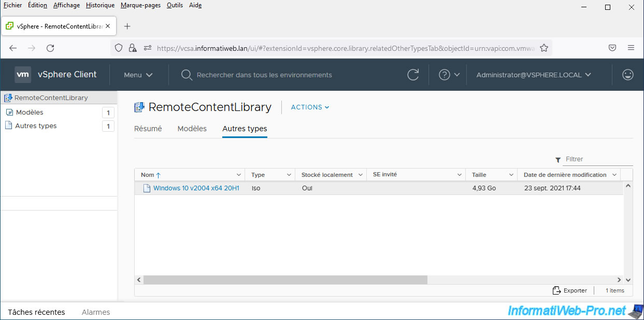
Task: Open the Windows 10 v2004 x64 20H1 item
Action: tap(196, 188)
